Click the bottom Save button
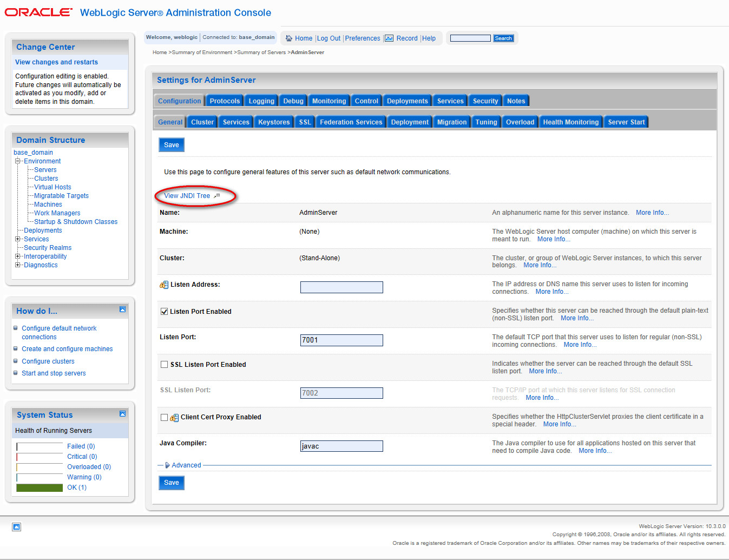The image size is (729, 560). pos(172,483)
